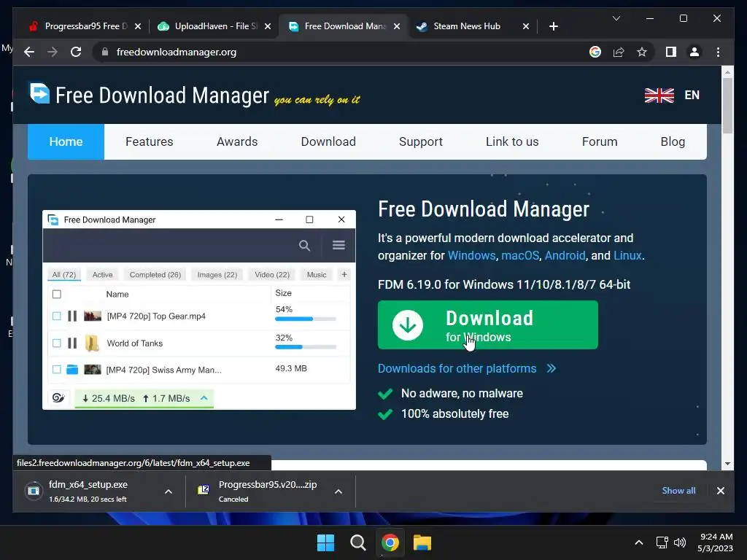Click the Android link

(565, 255)
